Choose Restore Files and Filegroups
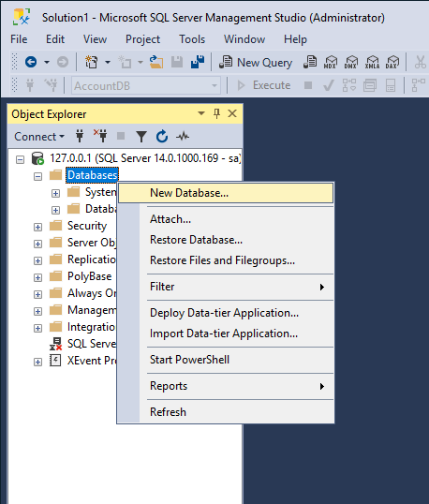 click(x=226, y=260)
